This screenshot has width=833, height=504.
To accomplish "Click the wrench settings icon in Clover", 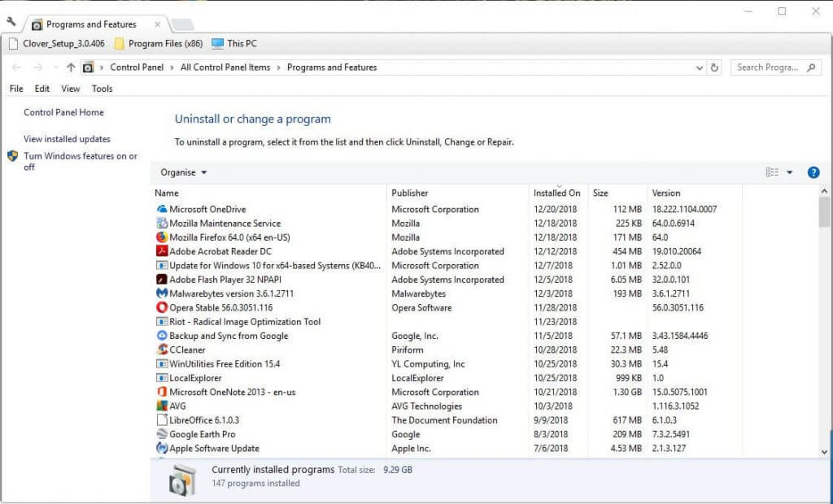I will pyautogui.click(x=11, y=22).
